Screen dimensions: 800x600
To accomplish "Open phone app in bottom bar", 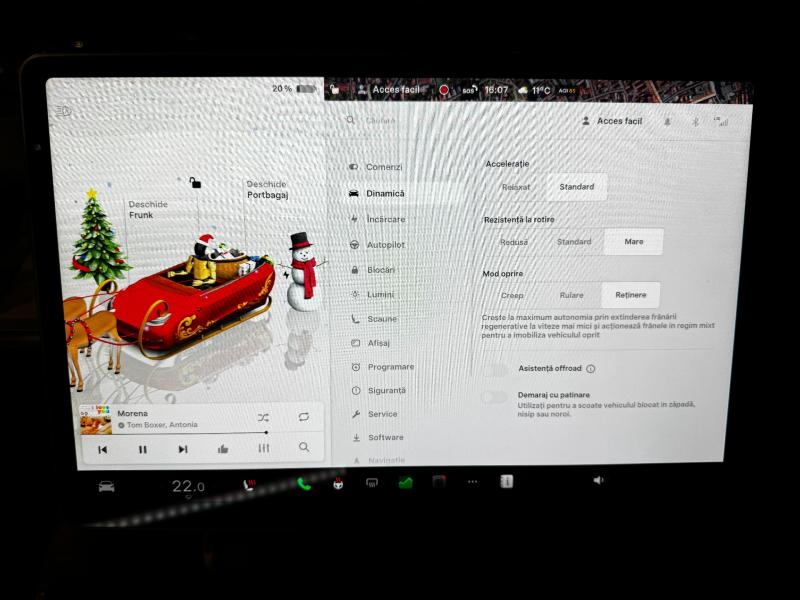I will [x=304, y=484].
